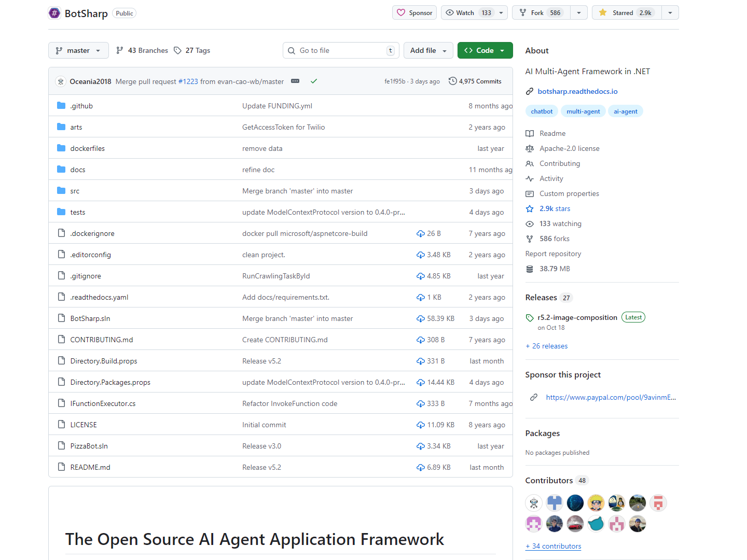The height and width of the screenshot is (560, 747).
Task: Open the Add file dropdown
Action: (x=428, y=50)
